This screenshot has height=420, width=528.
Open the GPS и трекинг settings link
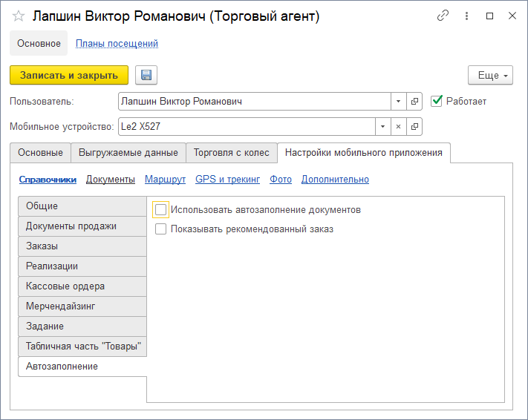pyautogui.click(x=227, y=179)
